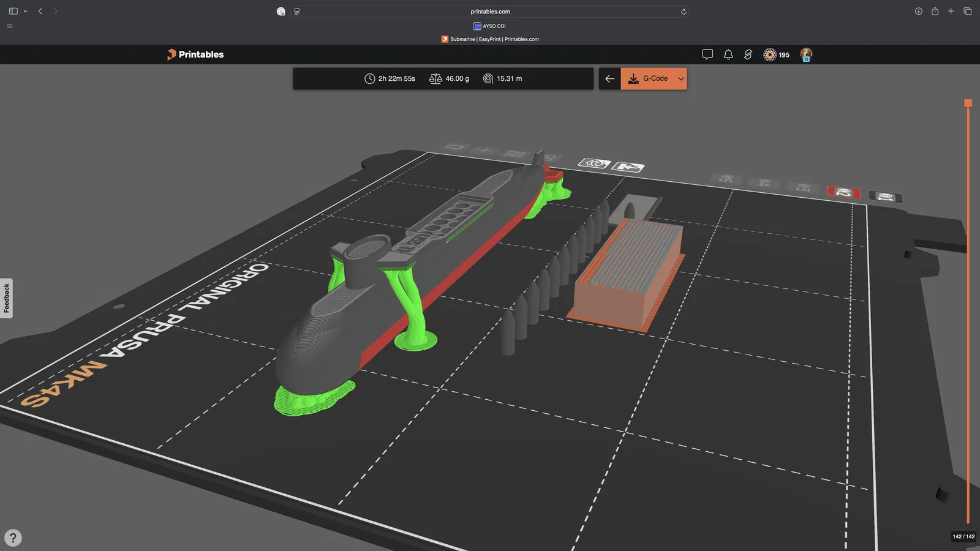Click the 142 / 142 layer counter
This screenshot has height=551, width=980.
click(x=963, y=536)
